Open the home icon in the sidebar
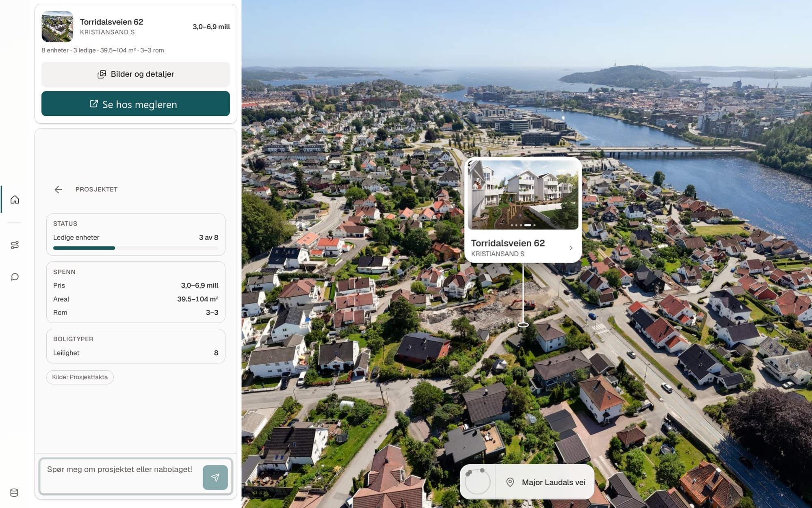812x508 pixels. click(15, 199)
